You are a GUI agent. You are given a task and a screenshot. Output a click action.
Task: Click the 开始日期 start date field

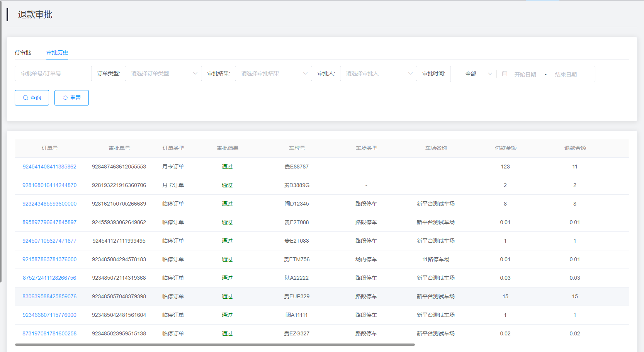(525, 74)
